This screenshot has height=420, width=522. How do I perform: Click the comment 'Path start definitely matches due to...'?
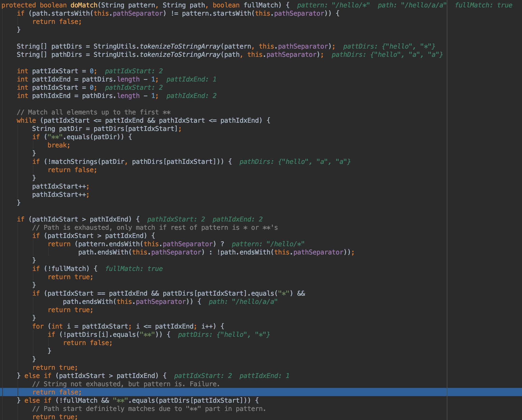pos(149,409)
